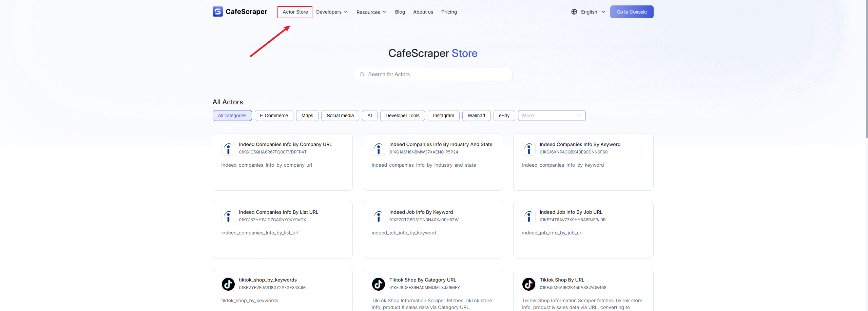Click Indeed icon on Job Info By Keyword card
This screenshot has height=311, width=868.
pyautogui.click(x=379, y=216)
